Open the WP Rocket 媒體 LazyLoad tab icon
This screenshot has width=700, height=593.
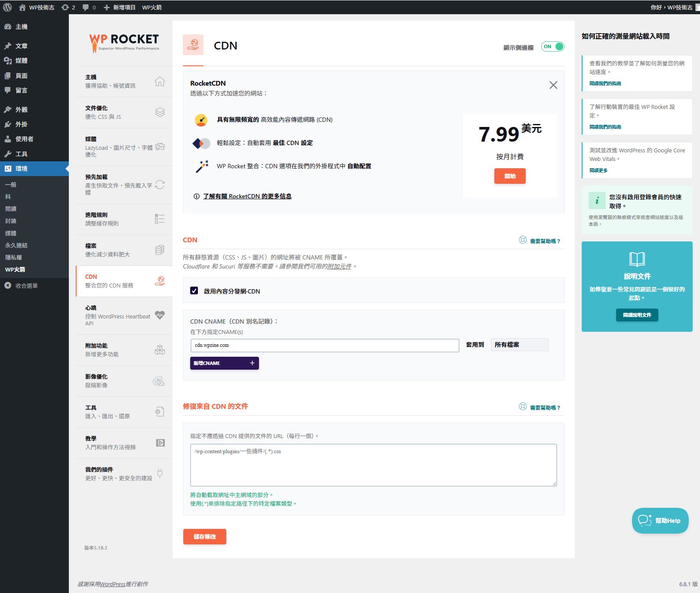[x=160, y=147]
